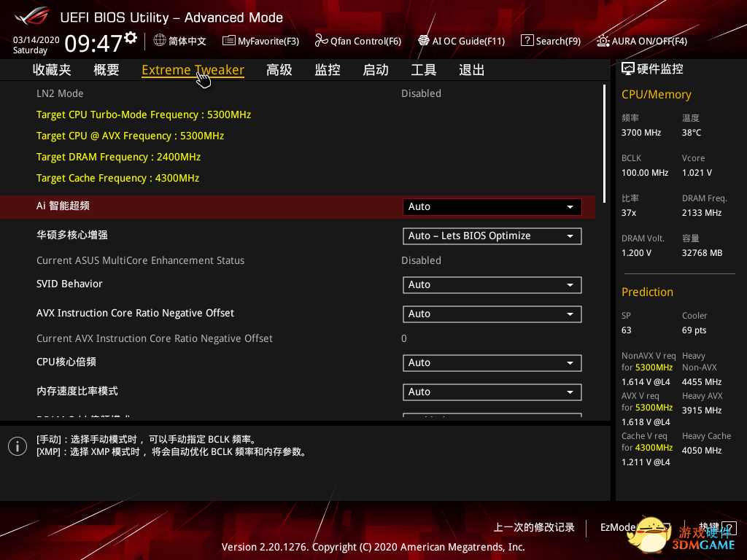
Task: Click Target DRAM Frequency : 2400MHz text
Action: point(119,157)
